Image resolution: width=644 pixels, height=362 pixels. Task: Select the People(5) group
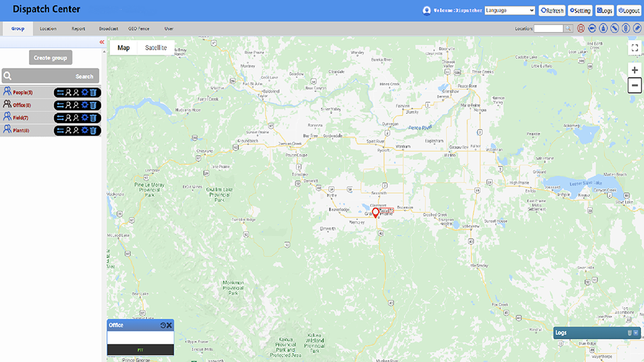pyautogui.click(x=23, y=93)
